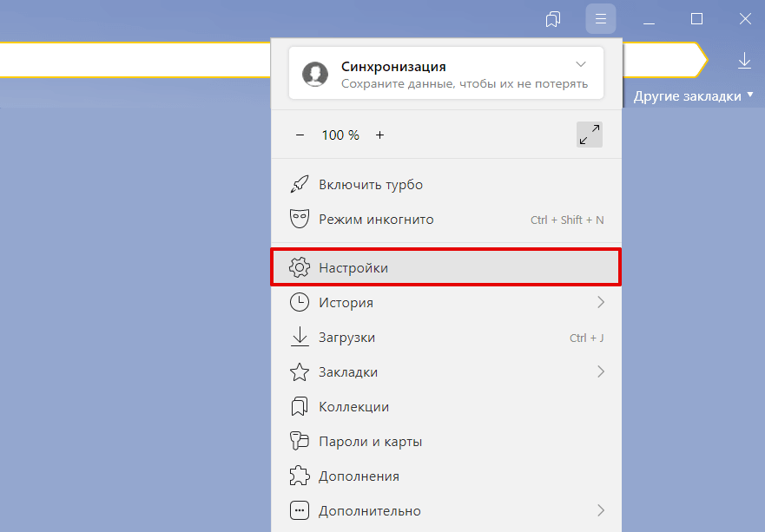Expand the Синхронизация chevron
Viewport: 765px width, 532px height.
[x=581, y=65]
